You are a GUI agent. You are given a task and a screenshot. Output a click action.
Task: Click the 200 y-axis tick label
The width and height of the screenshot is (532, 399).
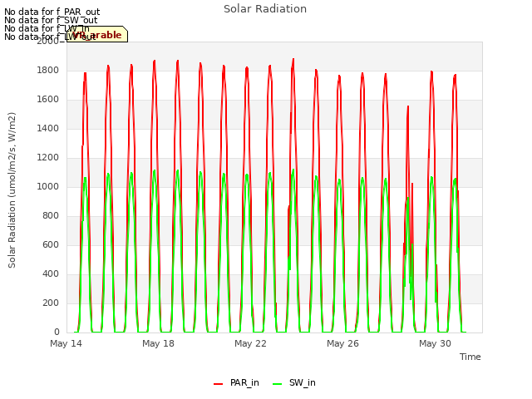click(x=51, y=303)
